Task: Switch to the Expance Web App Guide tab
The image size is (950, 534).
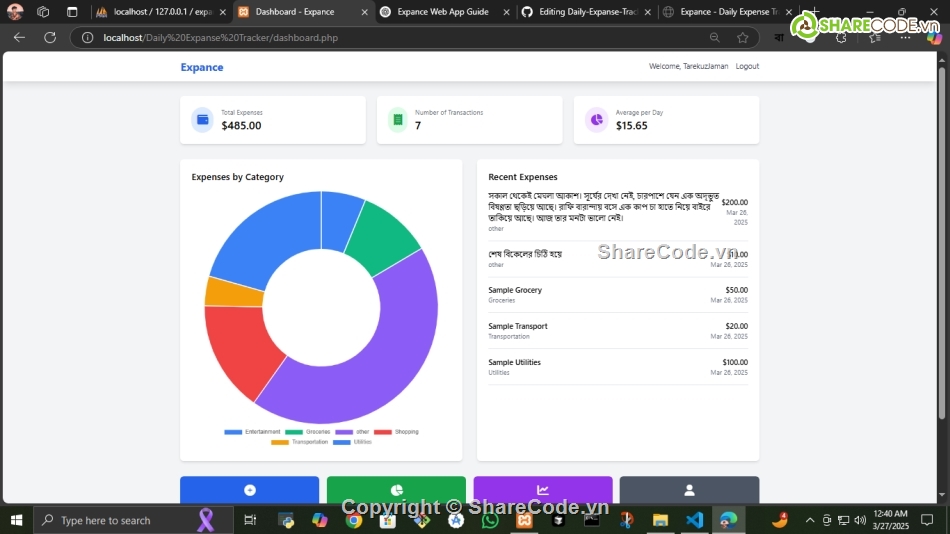Action: coord(442,12)
